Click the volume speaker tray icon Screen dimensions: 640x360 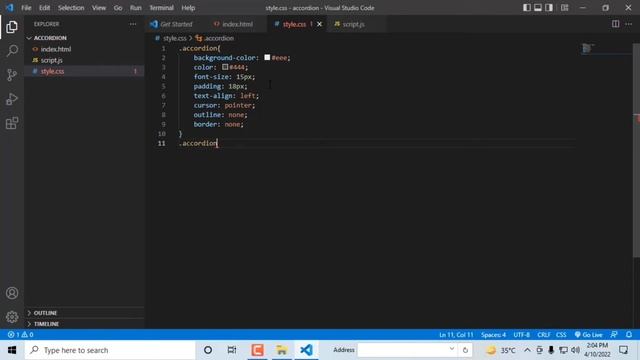576,350
